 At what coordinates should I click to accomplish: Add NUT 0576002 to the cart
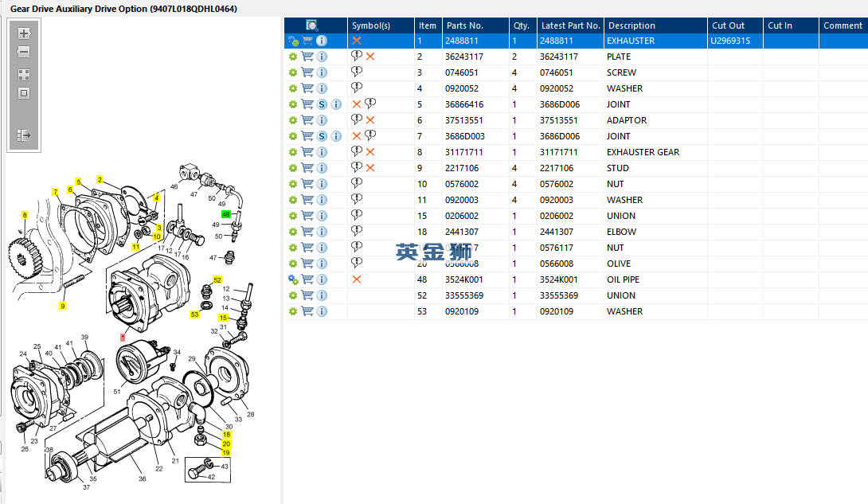point(307,184)
